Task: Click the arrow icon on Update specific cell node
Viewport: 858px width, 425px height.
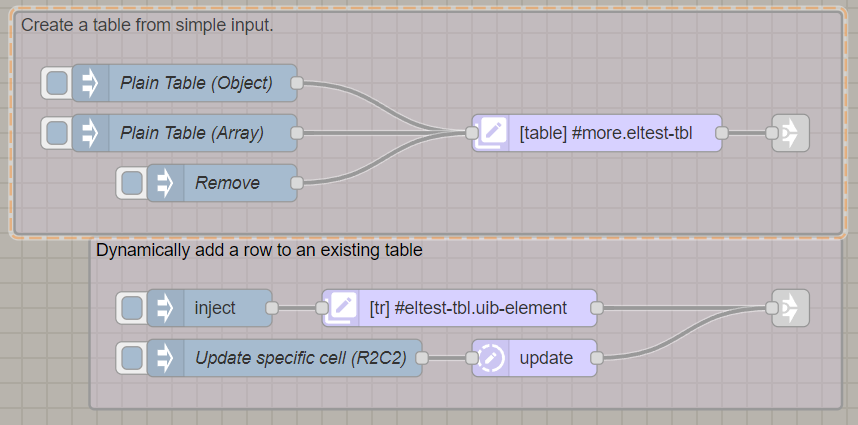Action: 165,357
